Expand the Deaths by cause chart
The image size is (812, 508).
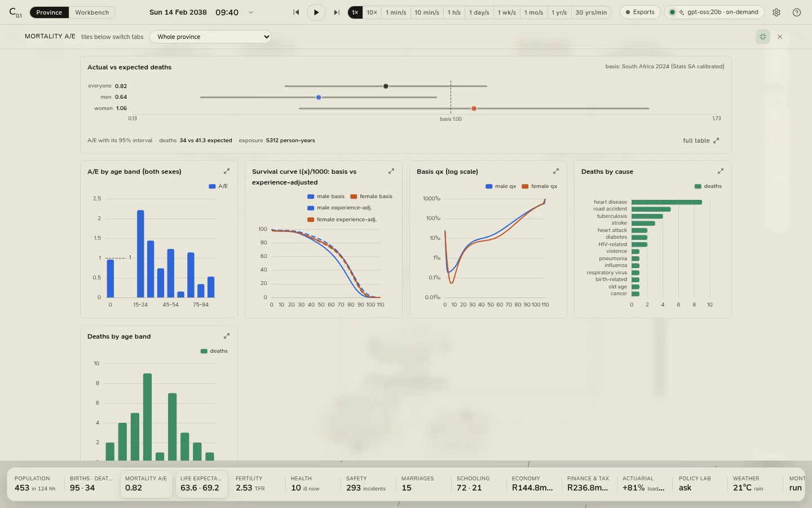point(721,171)
